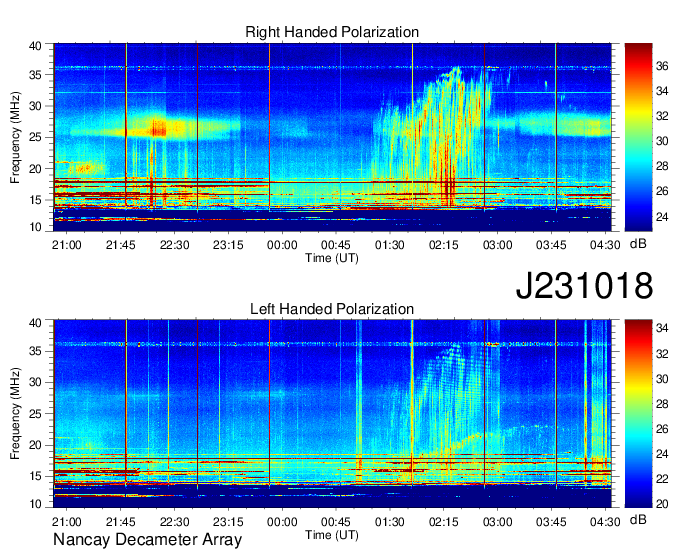This screenshot has height=552, width=680.
Task: Click "40" frequency tick of Right Handed plot
Action: click(36, 46)
